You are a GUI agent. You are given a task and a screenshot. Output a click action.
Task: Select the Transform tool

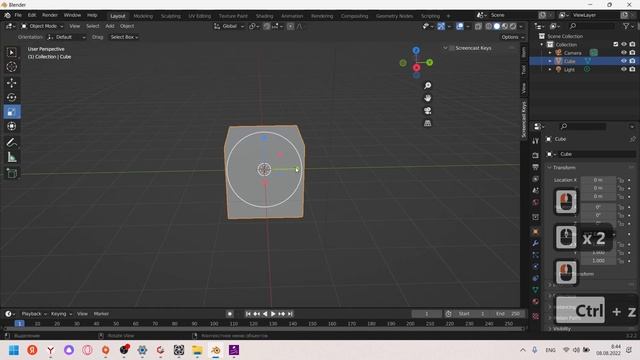pyautogui.click(x=11, y=126)
